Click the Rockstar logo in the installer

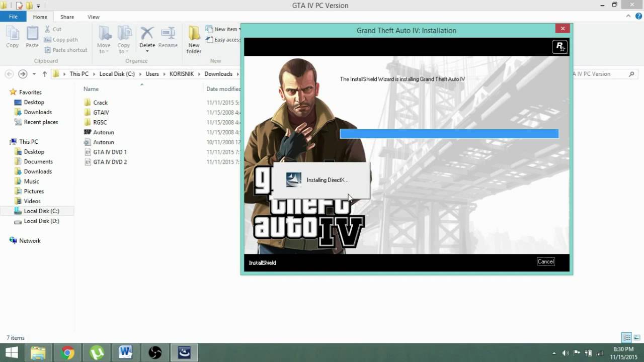[559, 47]
